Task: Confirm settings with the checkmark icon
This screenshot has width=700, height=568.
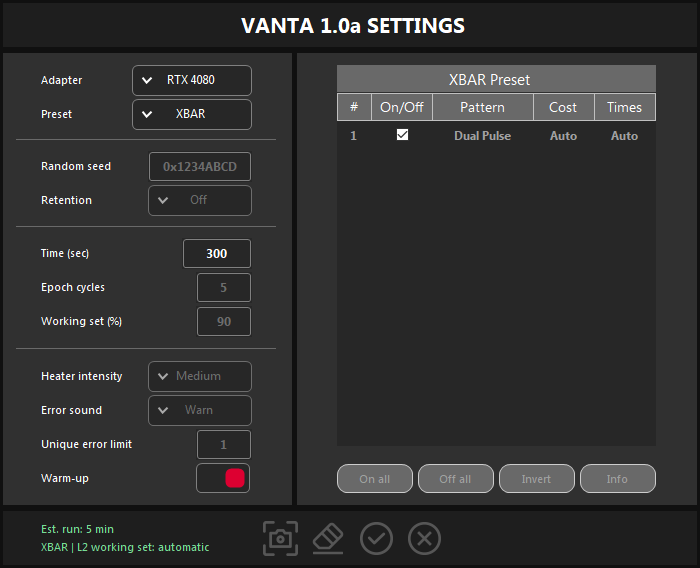Action: click(376, 539)
